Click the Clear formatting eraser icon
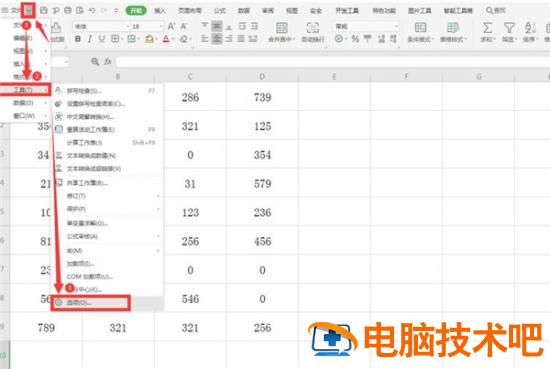550x369 pixels. click(x=183, y=39)
